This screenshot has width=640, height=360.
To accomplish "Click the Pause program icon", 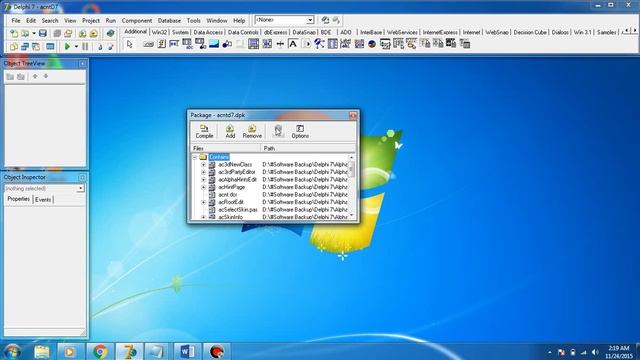I will [x=85, y=47].
